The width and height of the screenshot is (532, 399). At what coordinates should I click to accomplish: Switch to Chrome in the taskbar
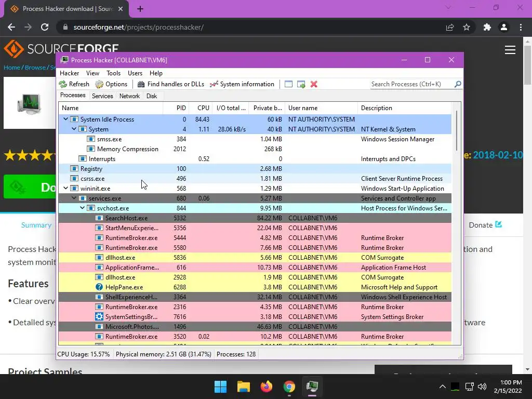point(289,387)
